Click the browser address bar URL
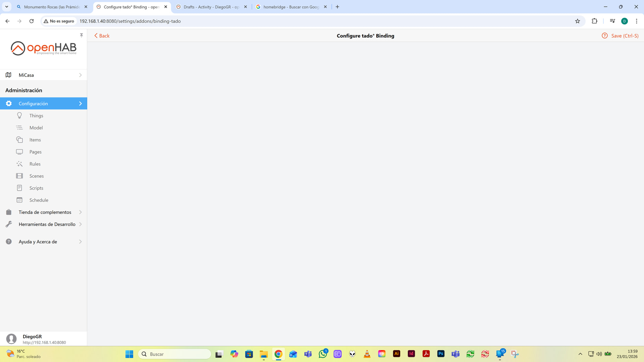Image resolution: width=644 pixels, height=362 pixels. point(130,21)
